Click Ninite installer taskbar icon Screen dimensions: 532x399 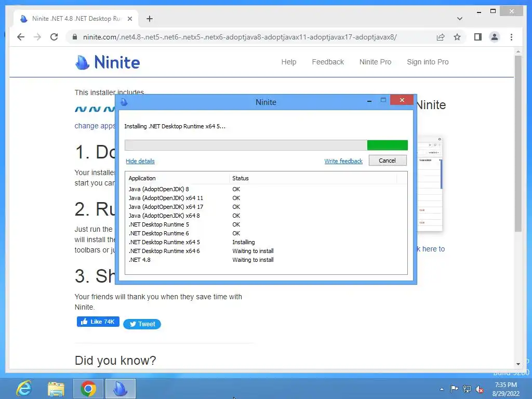click(121, 389)
